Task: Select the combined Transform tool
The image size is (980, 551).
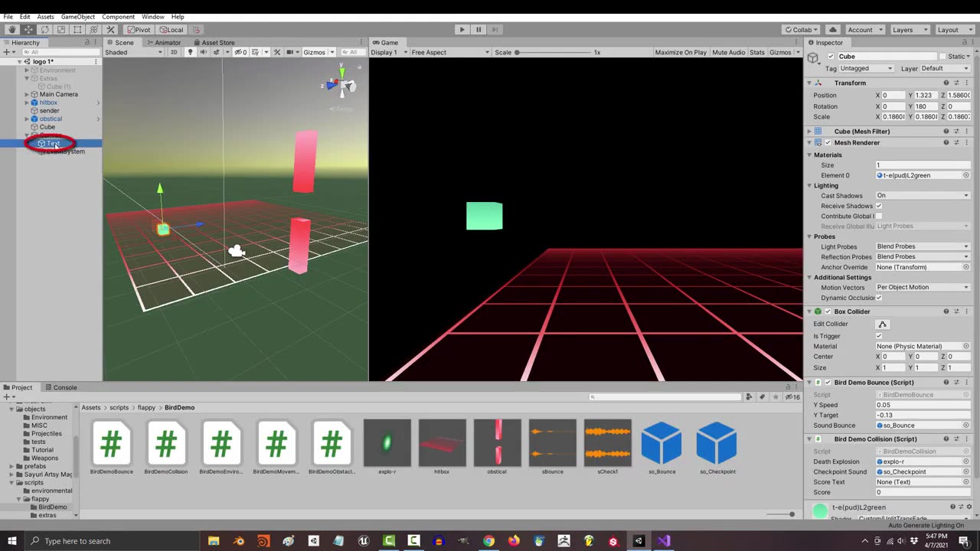Action: 93,29
